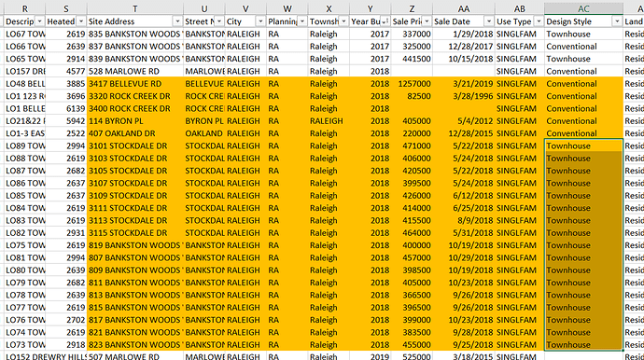Select the sale price cell 1257000

pos(412,84)
